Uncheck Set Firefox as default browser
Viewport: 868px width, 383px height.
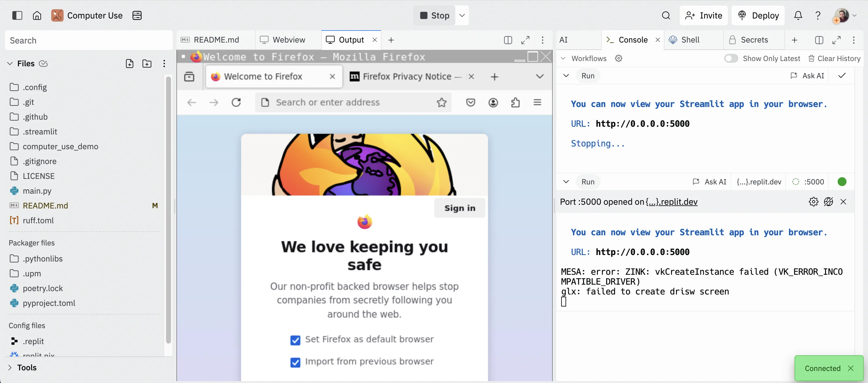[x=295, y=340]
